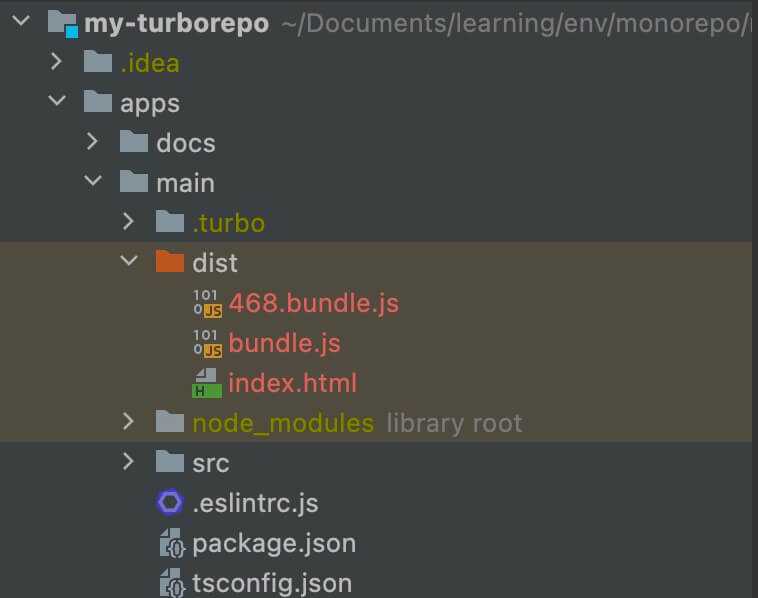Expand the src folder chevron

pos(128,462)
